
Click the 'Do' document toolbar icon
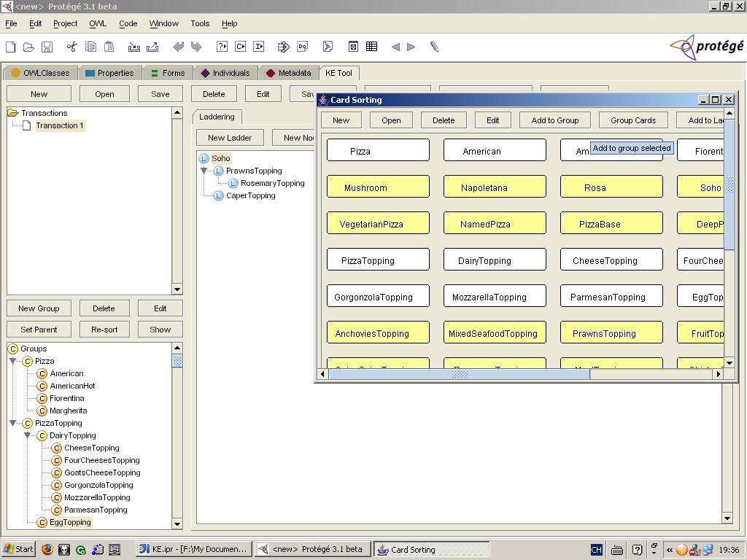tap(303, 46)
